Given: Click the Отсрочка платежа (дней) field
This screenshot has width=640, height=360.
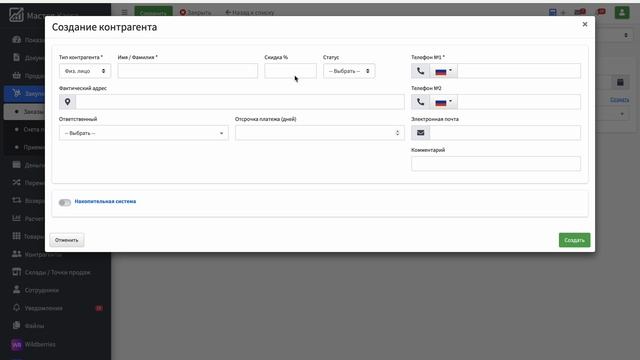Looking at the screenshot, I should pos(320,133).
